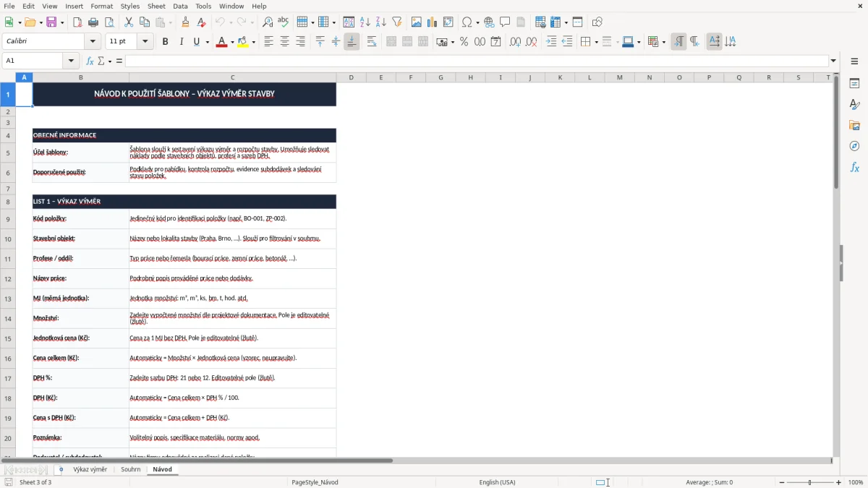
Task: Open the Navigator in the sidebar
Action: 854,146
